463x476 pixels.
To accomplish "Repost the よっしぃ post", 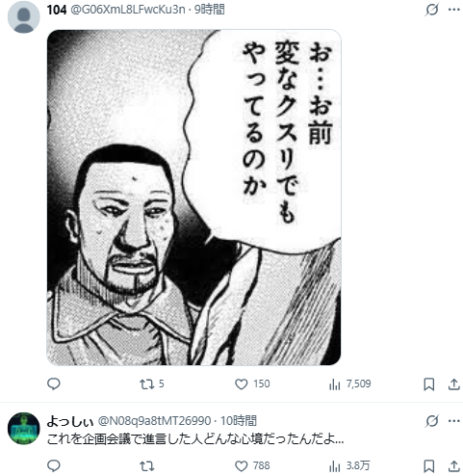I will coord(146,465).
